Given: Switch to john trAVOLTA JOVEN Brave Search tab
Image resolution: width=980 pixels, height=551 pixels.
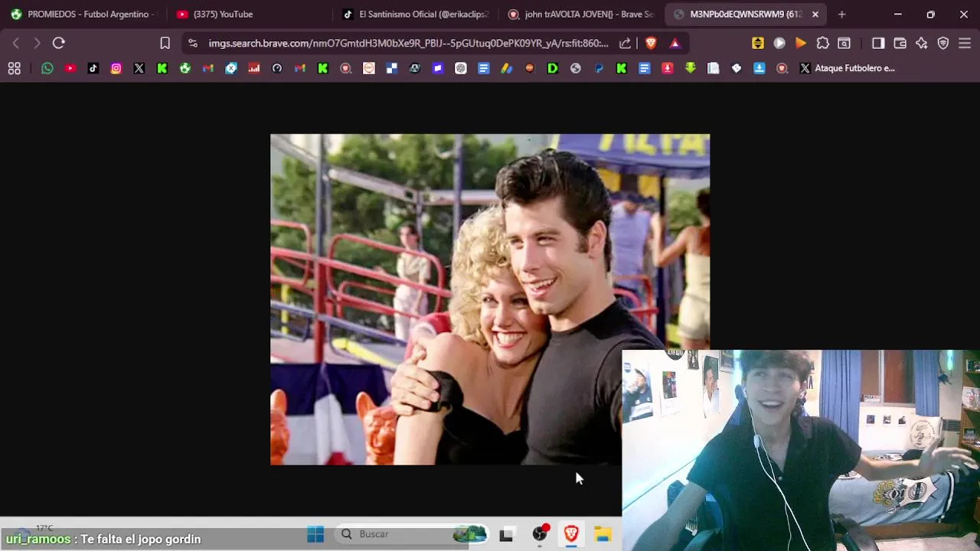Looking at the screenshot, I should pos(580,15).
